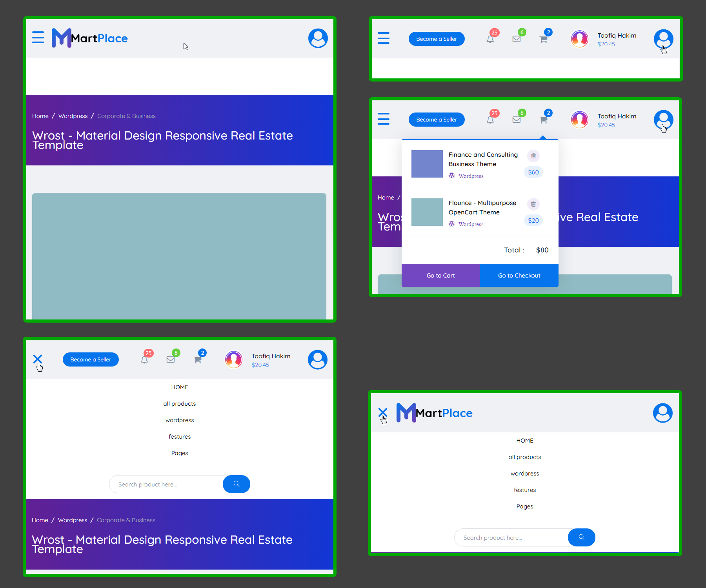Click Home breadcrumb beside the open cart dropdown
This screenshot has height=588, width=706.
click(386, 198)
